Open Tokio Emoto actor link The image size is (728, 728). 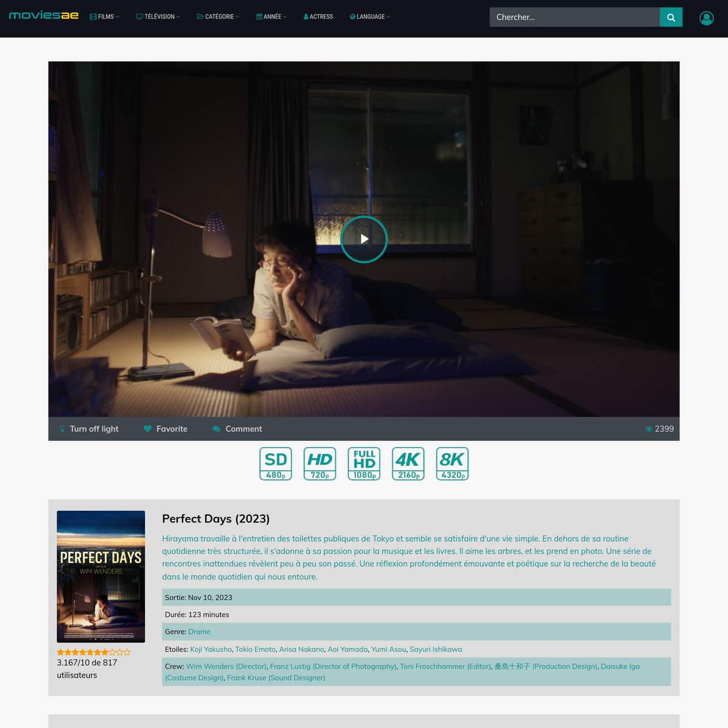255,649
